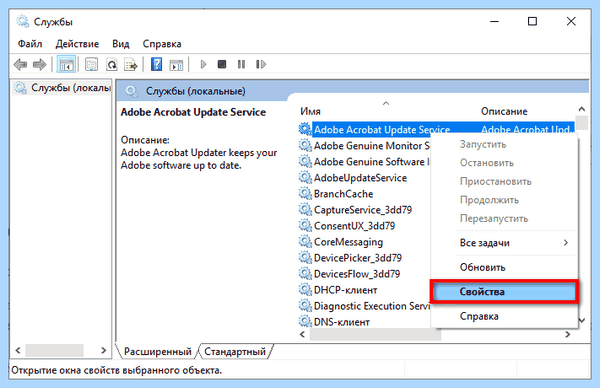Click tree pane scroll right arrow
The width and height of the screenshot is (600, 388).
coord(103,350)
